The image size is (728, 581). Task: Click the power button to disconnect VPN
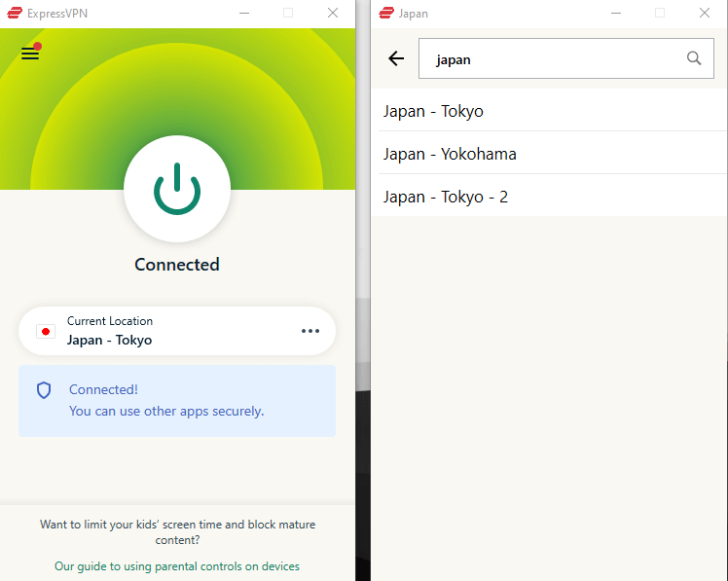pyautogui.click(x=177, y=189)
